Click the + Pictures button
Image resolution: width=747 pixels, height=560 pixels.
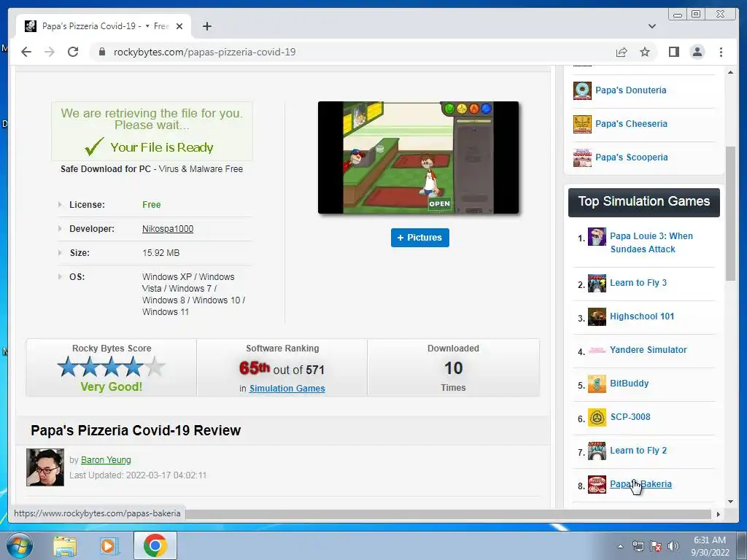419,238
